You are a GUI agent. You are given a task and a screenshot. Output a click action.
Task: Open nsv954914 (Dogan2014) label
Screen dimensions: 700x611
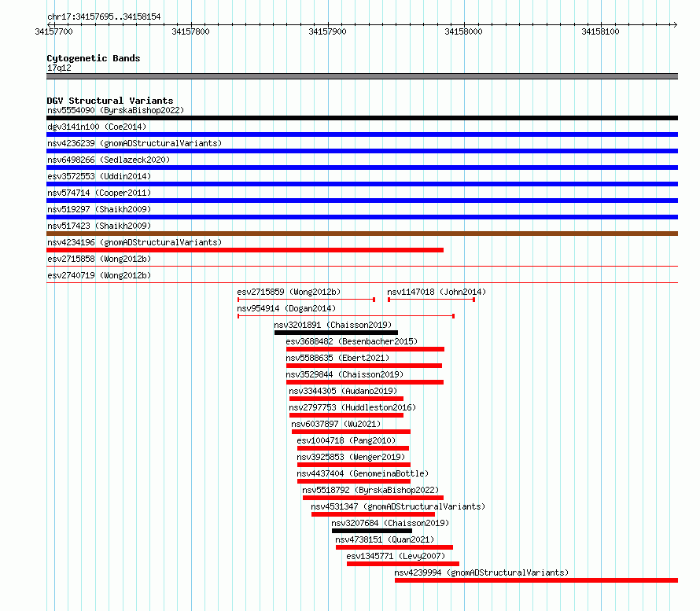pyautogui.click(x=286, y=308)
